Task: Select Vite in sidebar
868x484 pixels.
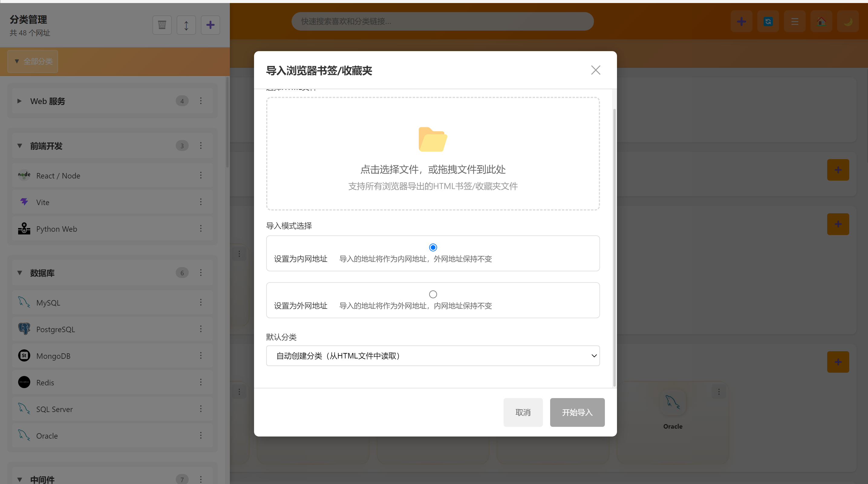Action: tap(112, 202)
